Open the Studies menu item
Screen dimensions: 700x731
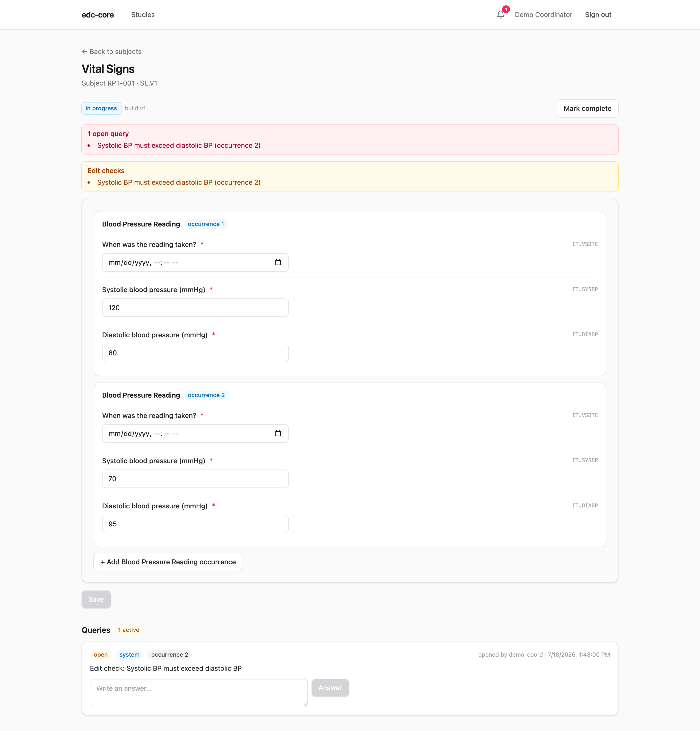(143, 15)
